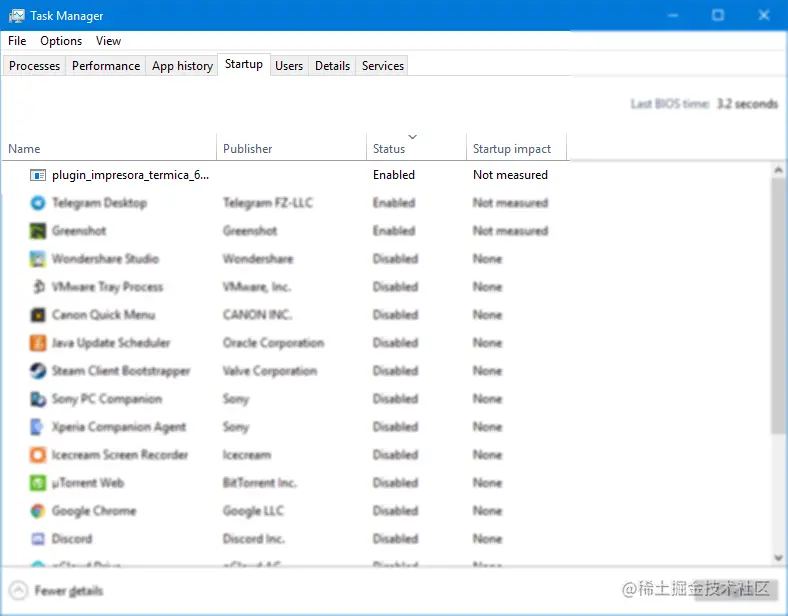Click the Fewer details link text

point(68,591)
